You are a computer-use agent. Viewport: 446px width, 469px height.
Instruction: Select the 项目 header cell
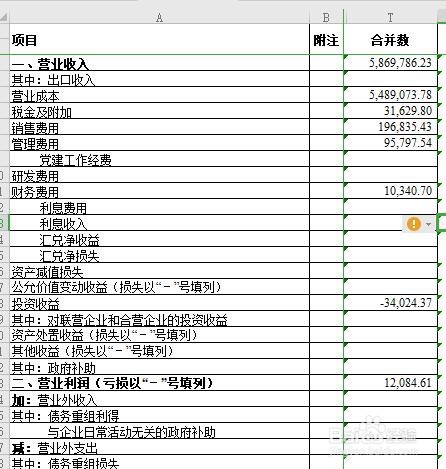[x=160, y=40]
